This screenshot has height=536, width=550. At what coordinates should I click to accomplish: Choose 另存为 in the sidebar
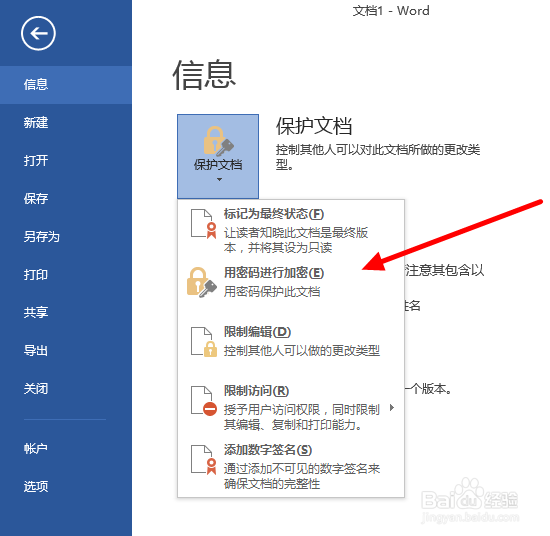pos(66,237)
